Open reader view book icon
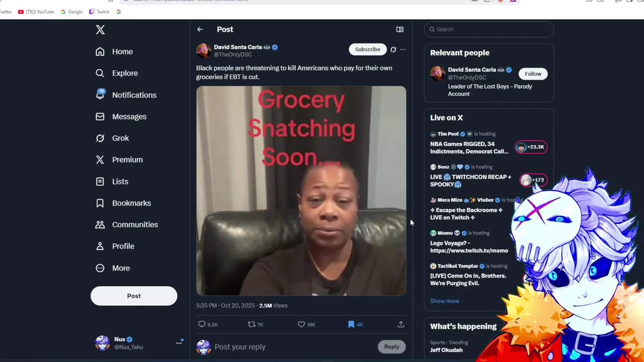This screenshot has height=362, width=644. pyautogui.click(x=399, y=30)
